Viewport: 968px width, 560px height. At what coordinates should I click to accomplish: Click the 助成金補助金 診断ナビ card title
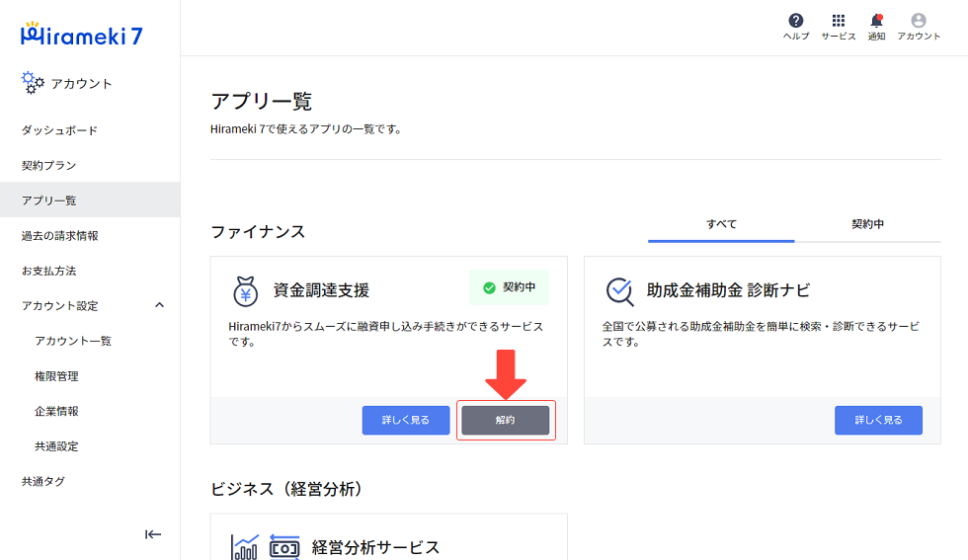point(729,290)
